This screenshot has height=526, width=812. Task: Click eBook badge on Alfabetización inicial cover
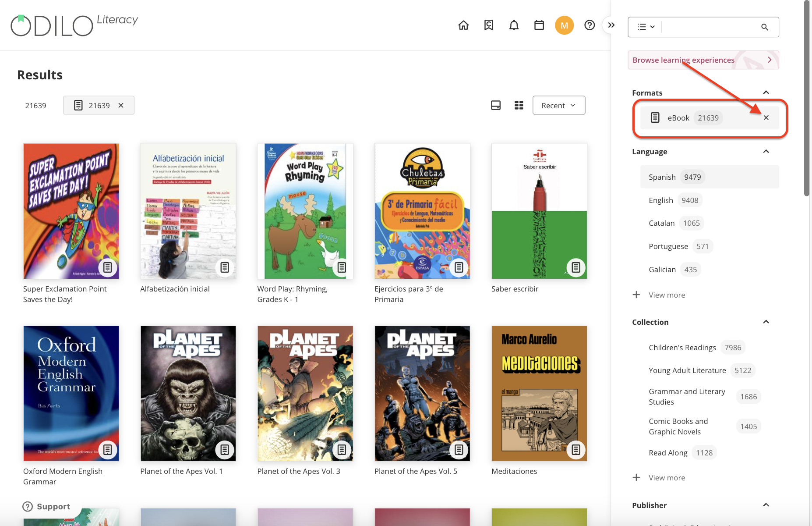pyautogui.click(x=225, y=267)
